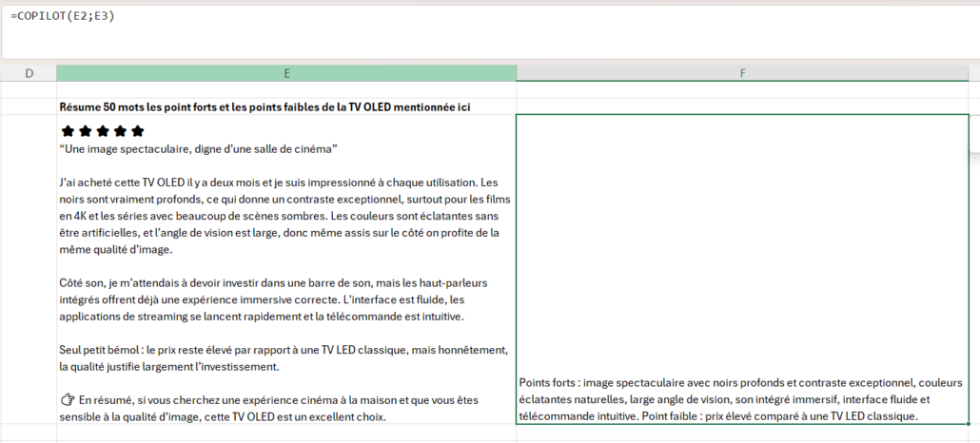980x443 pixels.
Task: Select column D header
Action: pos(29,73)
